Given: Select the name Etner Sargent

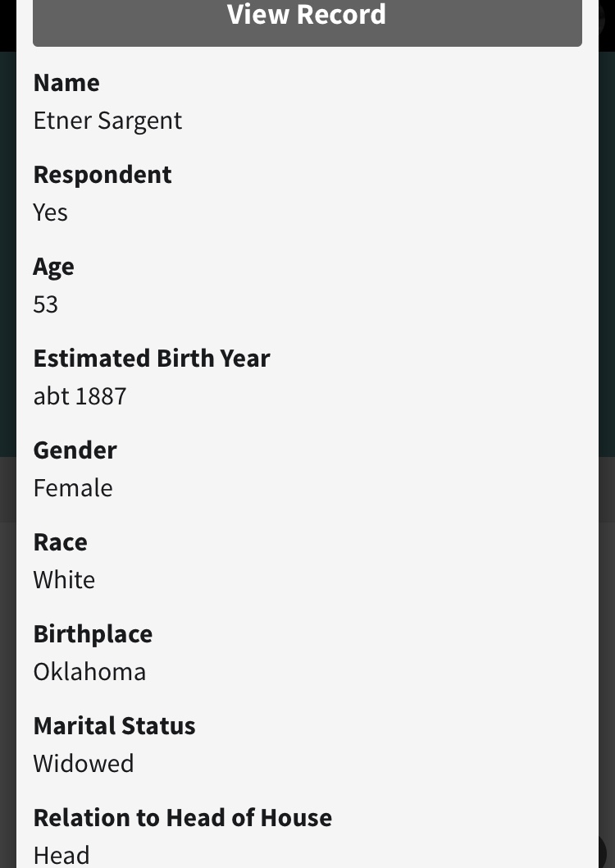Looking at the screenshot, I should click(107, 121).
